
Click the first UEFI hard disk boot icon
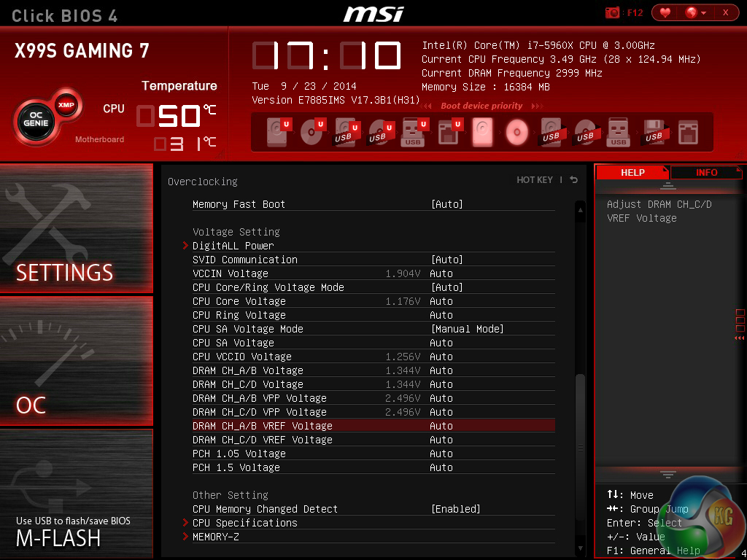pos(278,132)
